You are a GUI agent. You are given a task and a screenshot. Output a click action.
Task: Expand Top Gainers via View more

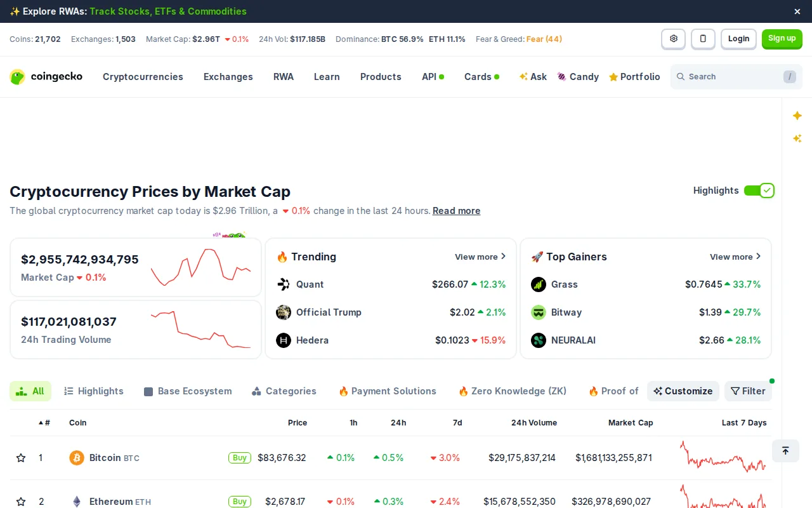pos(735,257)
